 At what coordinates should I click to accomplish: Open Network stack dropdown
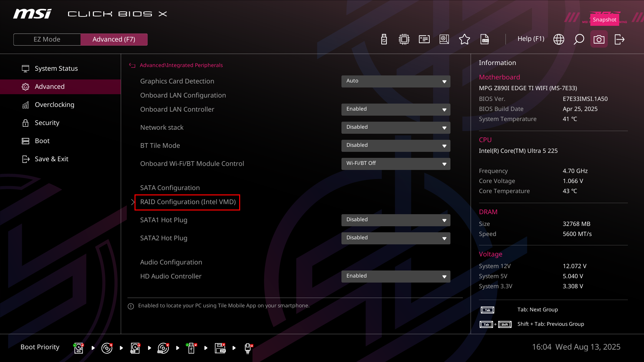396,128
